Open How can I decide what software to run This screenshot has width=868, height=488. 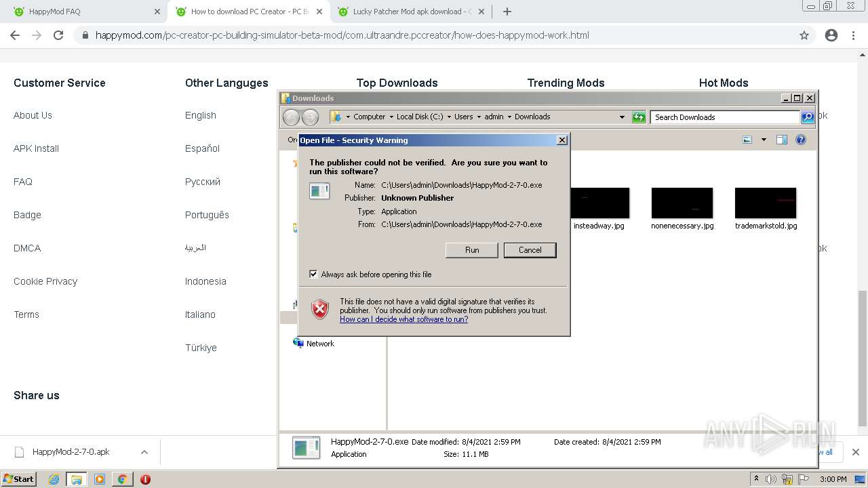click(x=403, y=319)
